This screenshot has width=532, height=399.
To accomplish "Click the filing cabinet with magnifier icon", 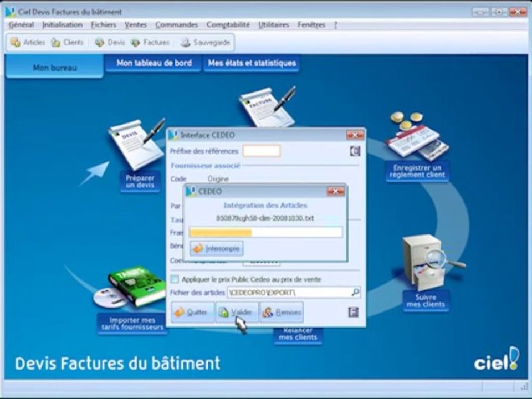I will coord(430,262).
